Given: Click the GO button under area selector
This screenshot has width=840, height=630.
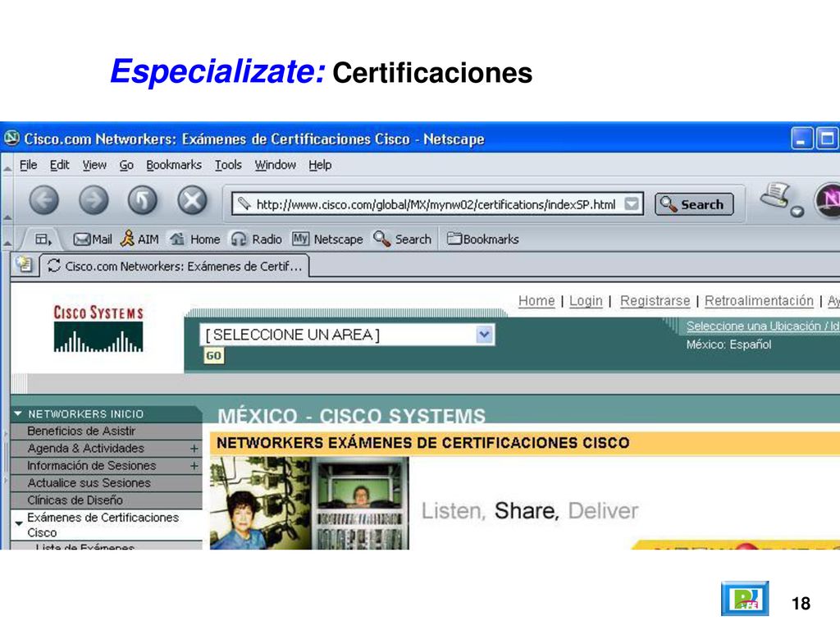Looking at the screenshot, I should (x=213, y=356).
